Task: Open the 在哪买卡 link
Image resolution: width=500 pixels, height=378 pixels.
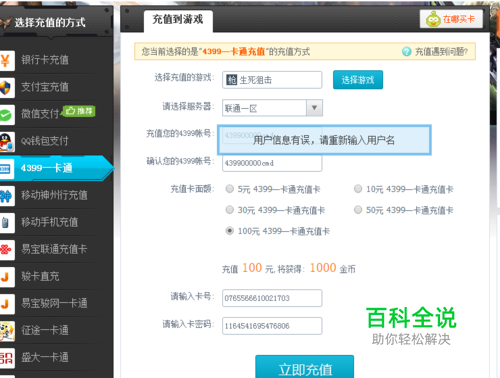Action: [451, 19]
